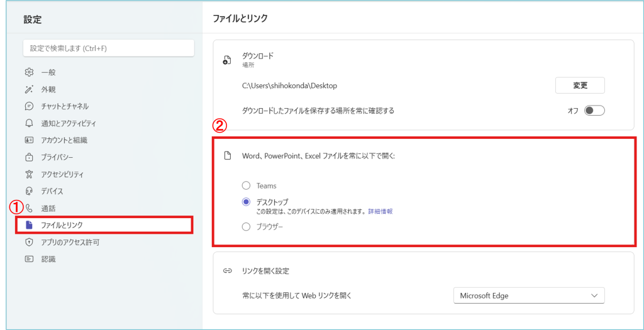This screenshot has width=644, height=330.
Task: Open the 詳細情報 link
Action: 380,212
